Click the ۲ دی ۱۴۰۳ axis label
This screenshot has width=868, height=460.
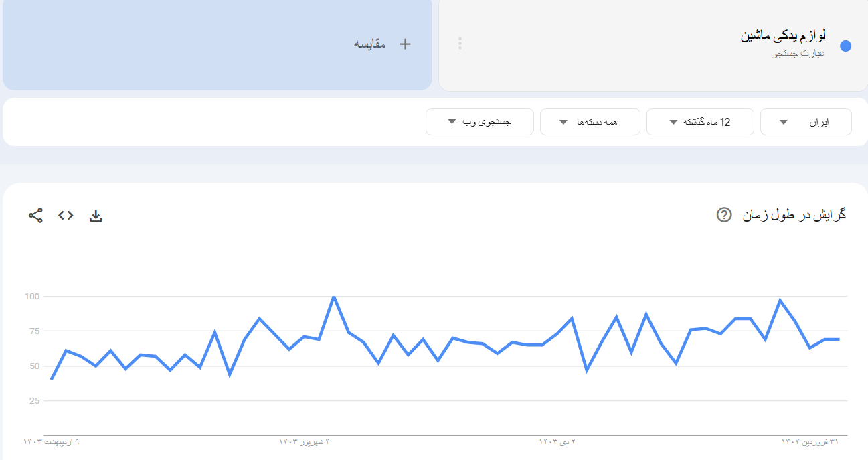[557, 442]
